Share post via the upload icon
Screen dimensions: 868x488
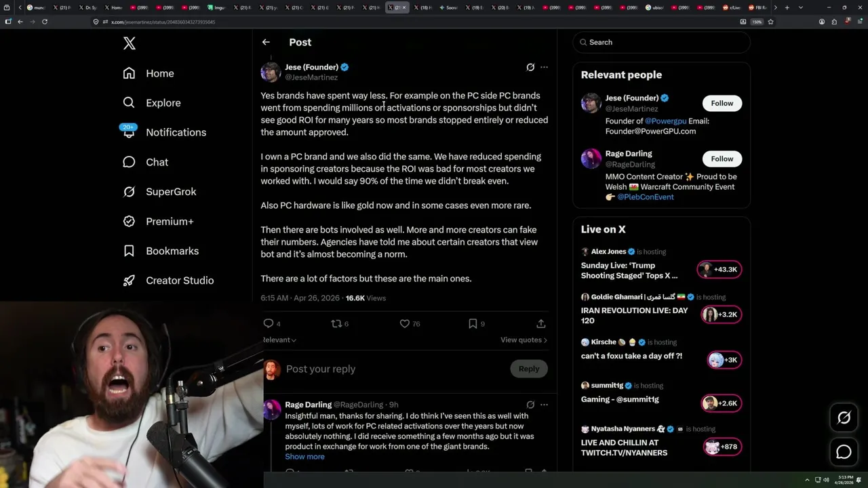pyautogui.click(x=540, y=324)
